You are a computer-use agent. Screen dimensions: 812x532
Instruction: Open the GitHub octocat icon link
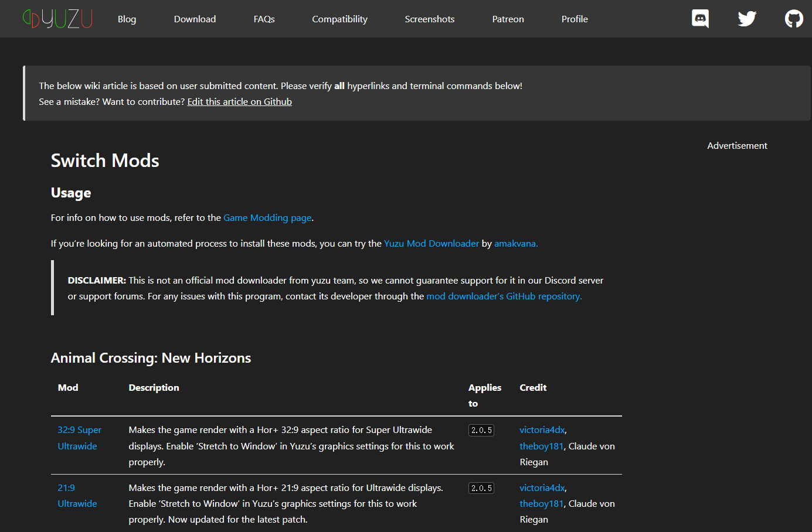tap(794, 19)
